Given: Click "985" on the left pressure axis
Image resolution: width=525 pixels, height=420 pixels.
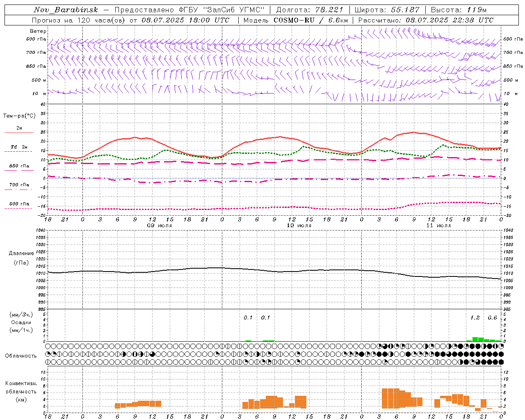Looking at the screenshot, I should (43, 309).
